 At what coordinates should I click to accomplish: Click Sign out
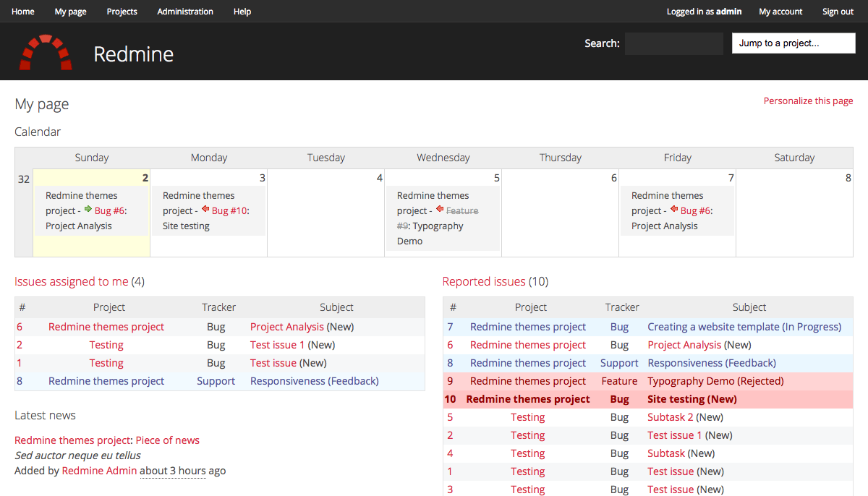tap(838, 12)
